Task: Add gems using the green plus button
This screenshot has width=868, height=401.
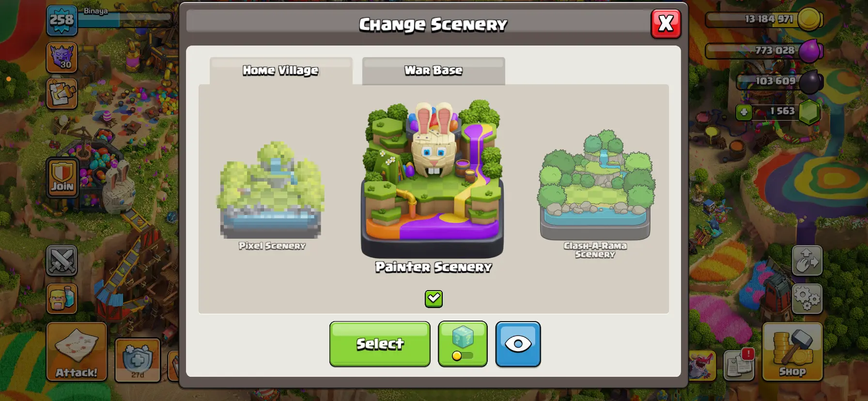Action: (744, 112)
